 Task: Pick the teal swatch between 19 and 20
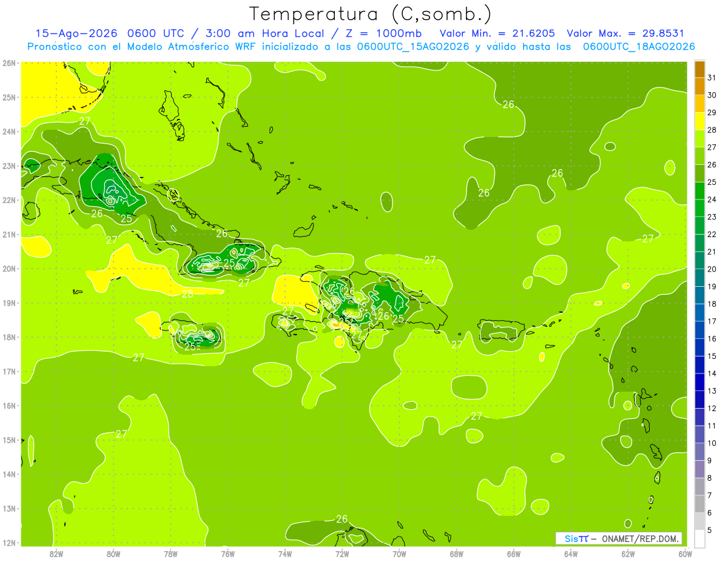[699, 278]
